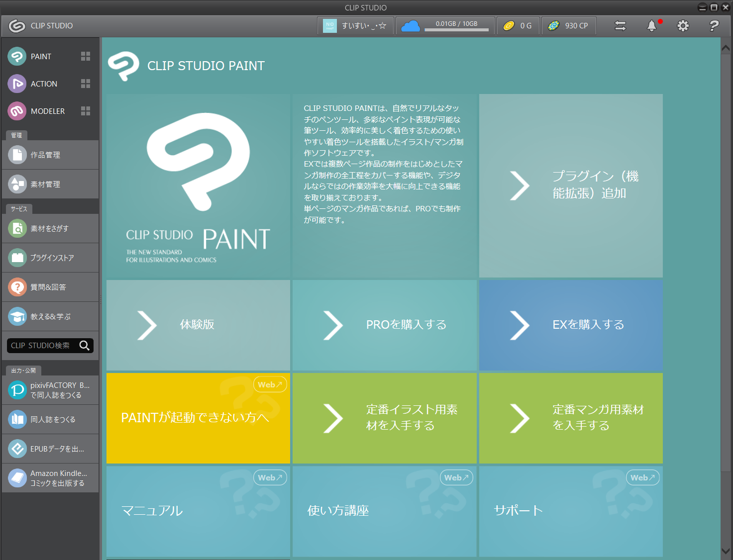Open the grid menu beside PAINT

[86, 56]
